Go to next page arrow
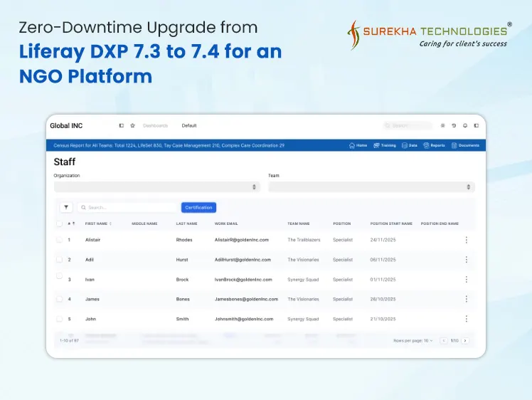 click(x=465, y=341)
